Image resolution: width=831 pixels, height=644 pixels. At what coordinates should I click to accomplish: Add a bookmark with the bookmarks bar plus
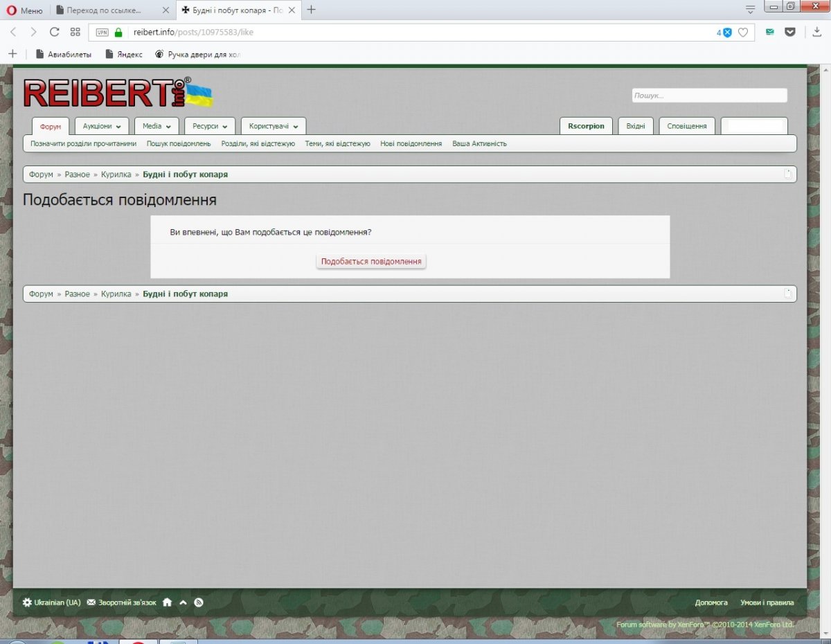coord(12,54)
